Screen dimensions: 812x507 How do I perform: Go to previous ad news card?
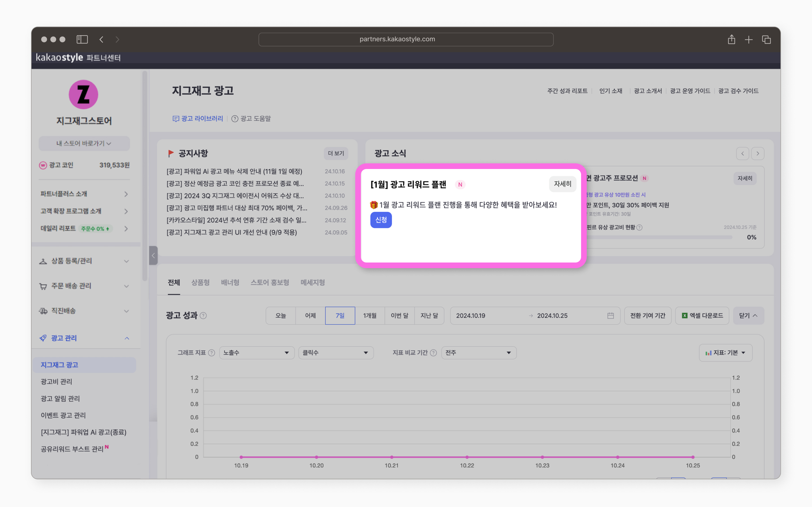point(742,154)
